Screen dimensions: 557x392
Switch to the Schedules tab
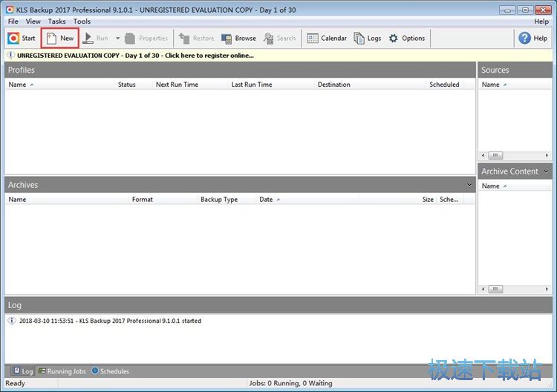[110, 371]
